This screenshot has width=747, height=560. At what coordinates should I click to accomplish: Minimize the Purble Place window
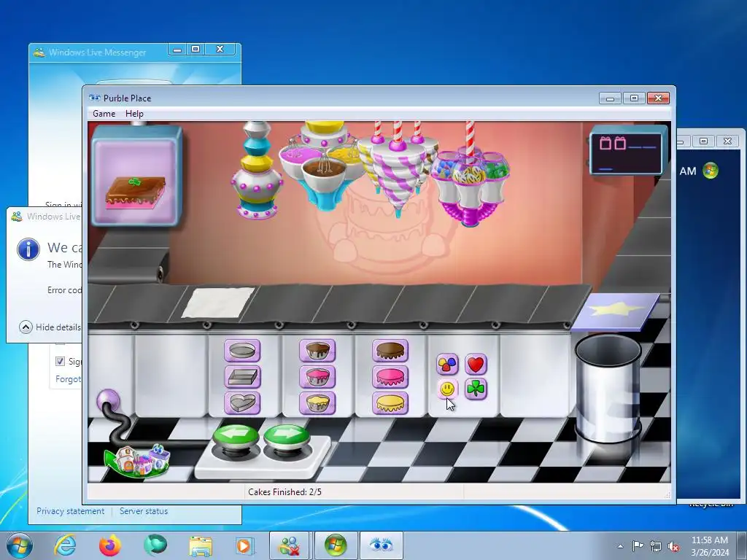tap(611, 98)
